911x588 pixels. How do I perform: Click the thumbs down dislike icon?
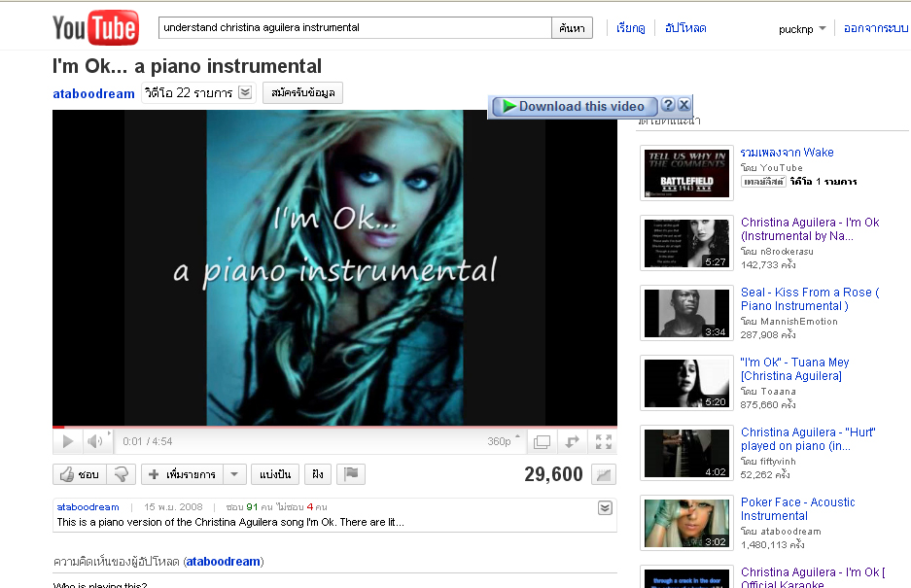pos(122,474)
